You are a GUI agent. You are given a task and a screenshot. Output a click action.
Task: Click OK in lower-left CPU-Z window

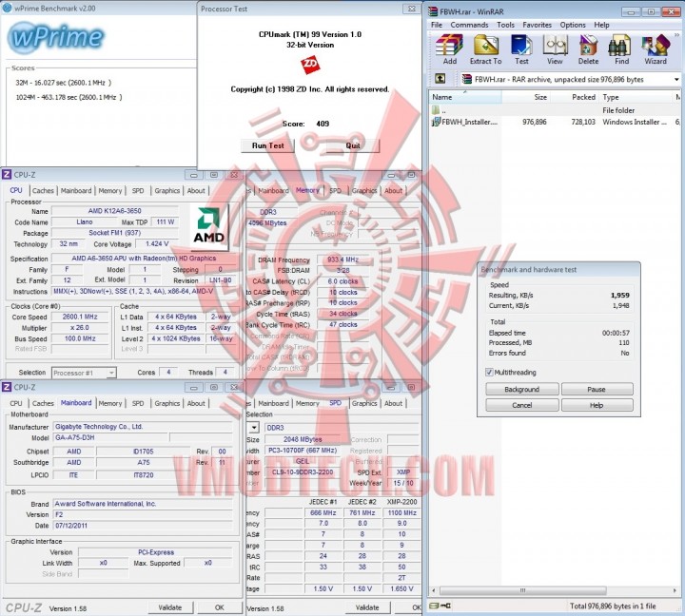pos(220,607)
